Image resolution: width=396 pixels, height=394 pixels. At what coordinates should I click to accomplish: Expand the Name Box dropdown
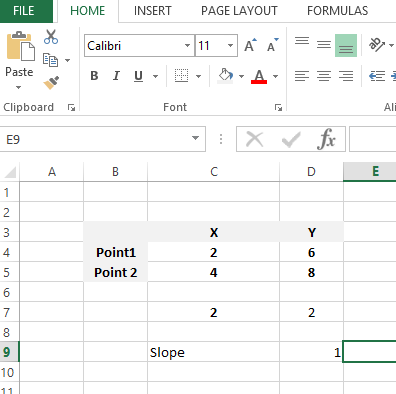pyautogui.click(x=196, y=138)
